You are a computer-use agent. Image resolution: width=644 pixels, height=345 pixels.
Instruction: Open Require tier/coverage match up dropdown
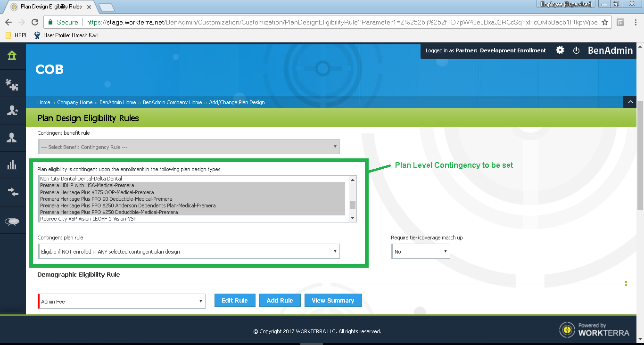pyautogui.click(x=421, y=252)
